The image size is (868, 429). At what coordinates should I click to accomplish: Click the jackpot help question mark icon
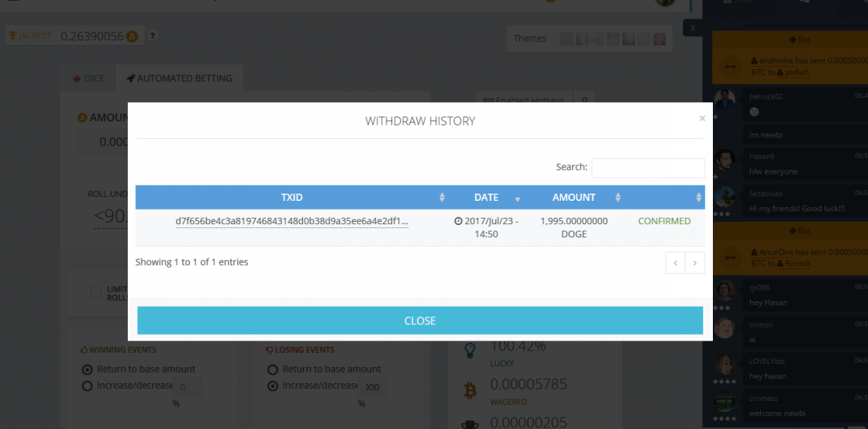pyautogui.click(x=153, y=36)
